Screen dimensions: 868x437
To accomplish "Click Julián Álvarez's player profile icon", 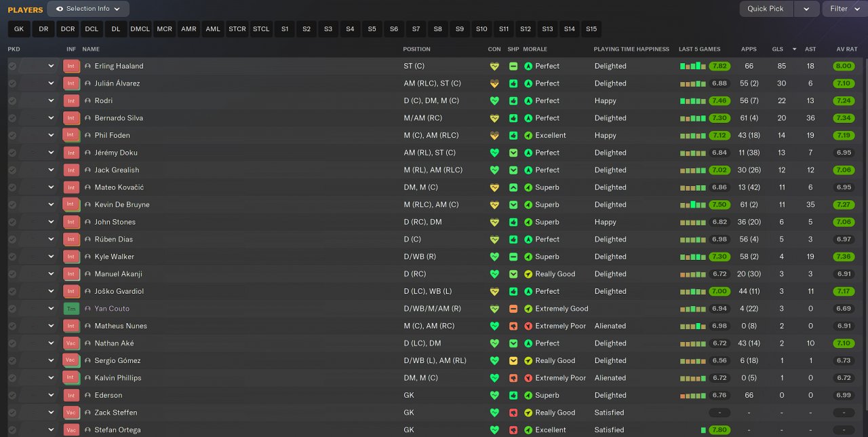I will [x=87, y=83].
